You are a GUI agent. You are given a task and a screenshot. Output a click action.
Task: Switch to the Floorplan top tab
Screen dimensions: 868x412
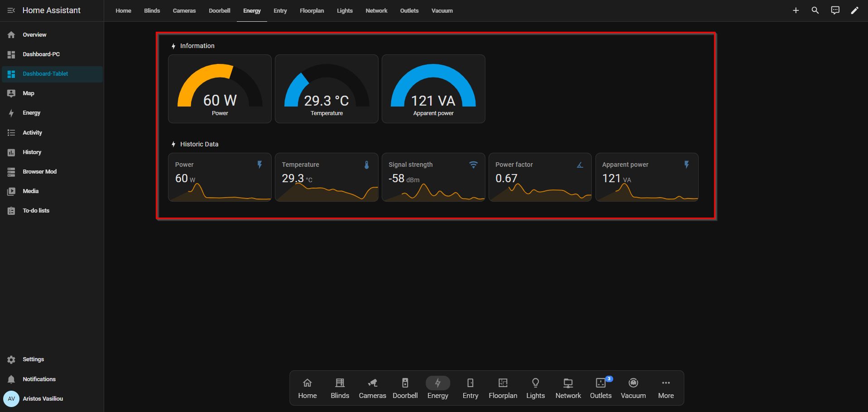coord(312,11)
